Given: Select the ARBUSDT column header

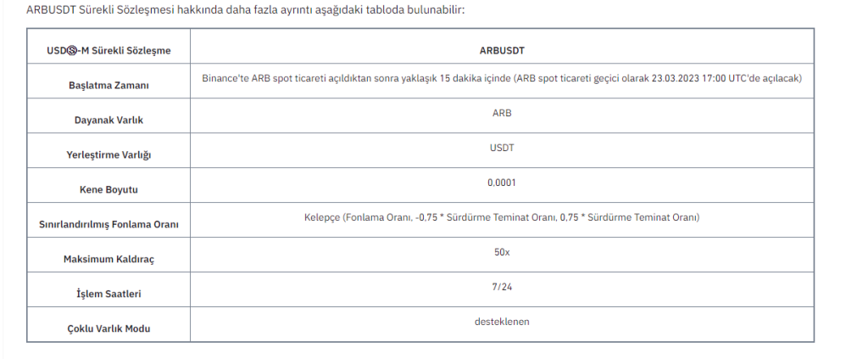Looking at the screenshot, I should point(502,50).
